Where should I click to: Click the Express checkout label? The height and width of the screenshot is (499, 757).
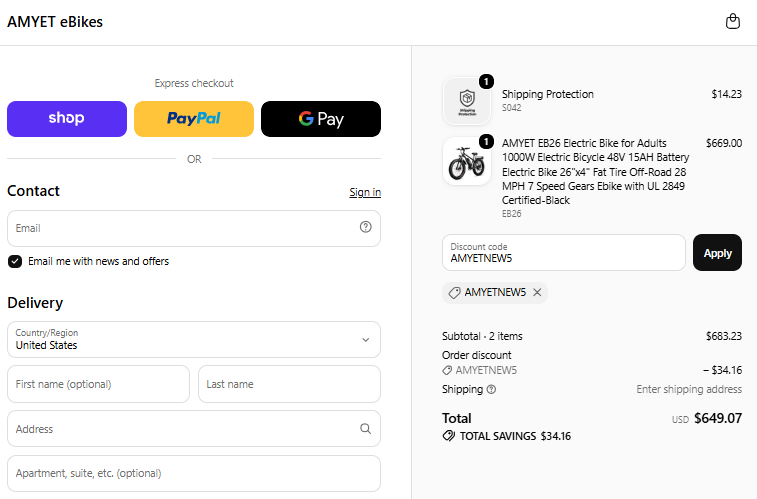(x=194, y=83)
